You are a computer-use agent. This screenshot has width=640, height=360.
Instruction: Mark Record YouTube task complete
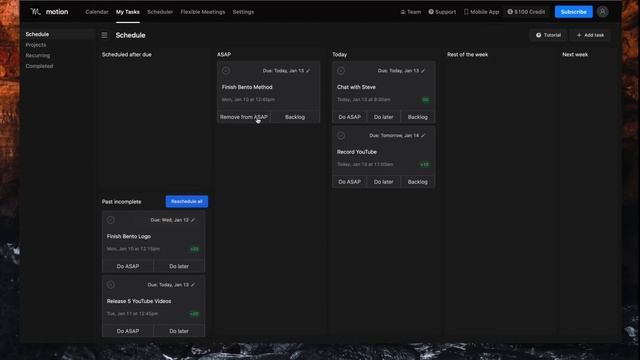click(341, 136)
